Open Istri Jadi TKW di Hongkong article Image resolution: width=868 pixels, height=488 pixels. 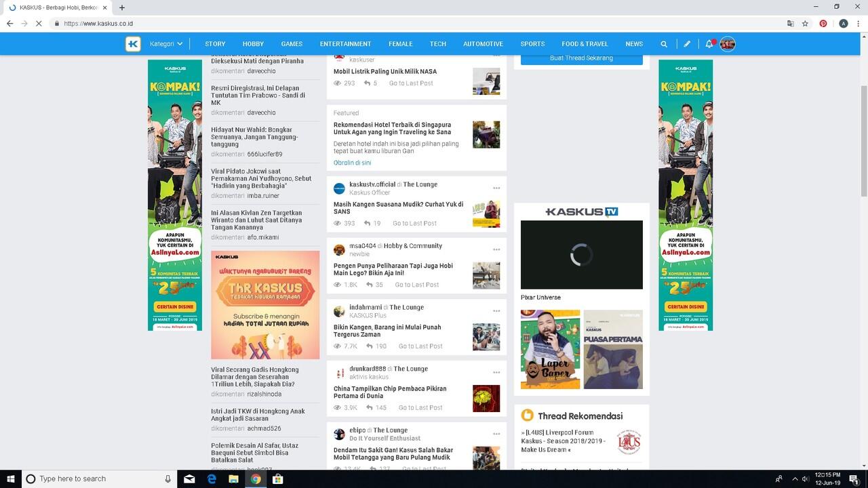258,415
